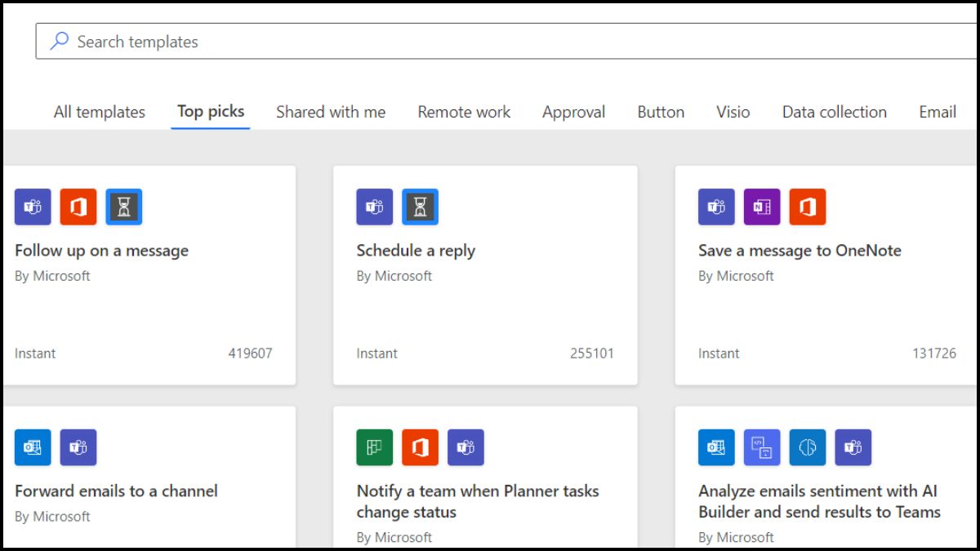
Task: Open the Data collection tab
Action: 835,113
